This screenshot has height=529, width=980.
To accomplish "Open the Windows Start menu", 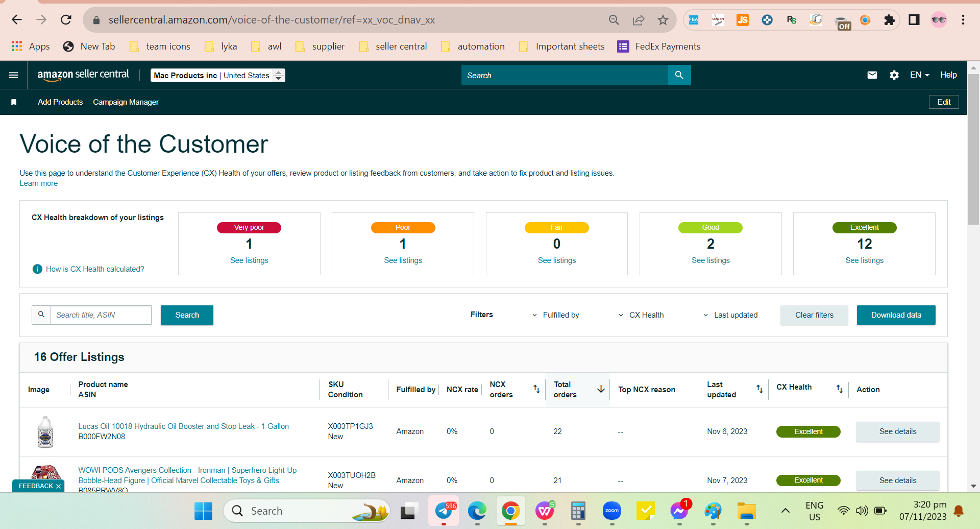I will tap(203, 511).
